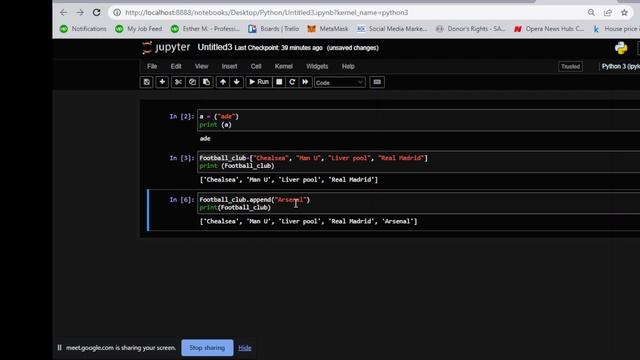This screenshot has height=360, width=640.
Task: Paste cells below icon
Action: pos(206,82)
